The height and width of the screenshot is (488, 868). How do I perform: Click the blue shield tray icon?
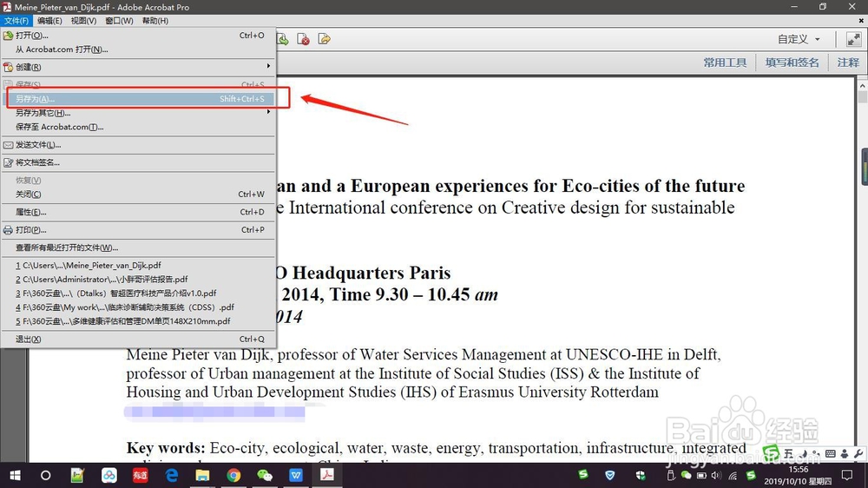pyautogui.click(x=609, y=475)
